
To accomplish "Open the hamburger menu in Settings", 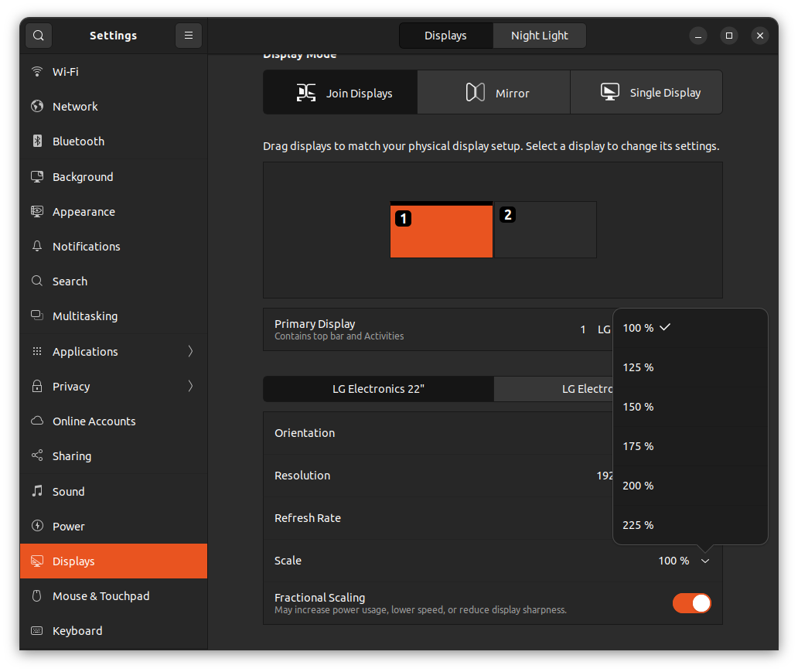I will coord(188,35).
